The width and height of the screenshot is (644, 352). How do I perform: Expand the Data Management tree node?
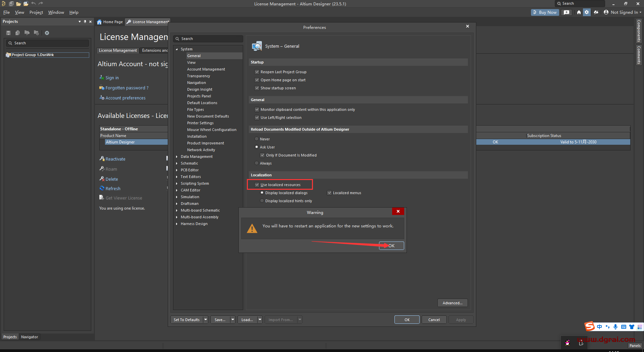[x=177, y=157]
